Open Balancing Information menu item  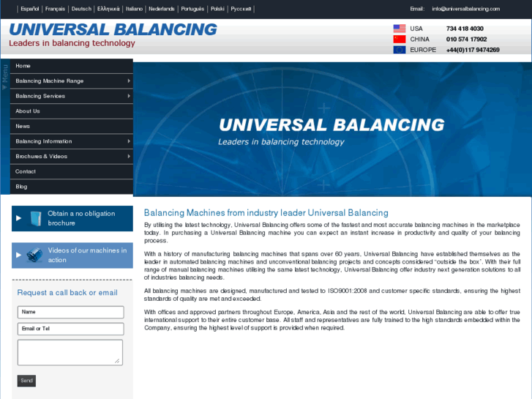(72, 141)
